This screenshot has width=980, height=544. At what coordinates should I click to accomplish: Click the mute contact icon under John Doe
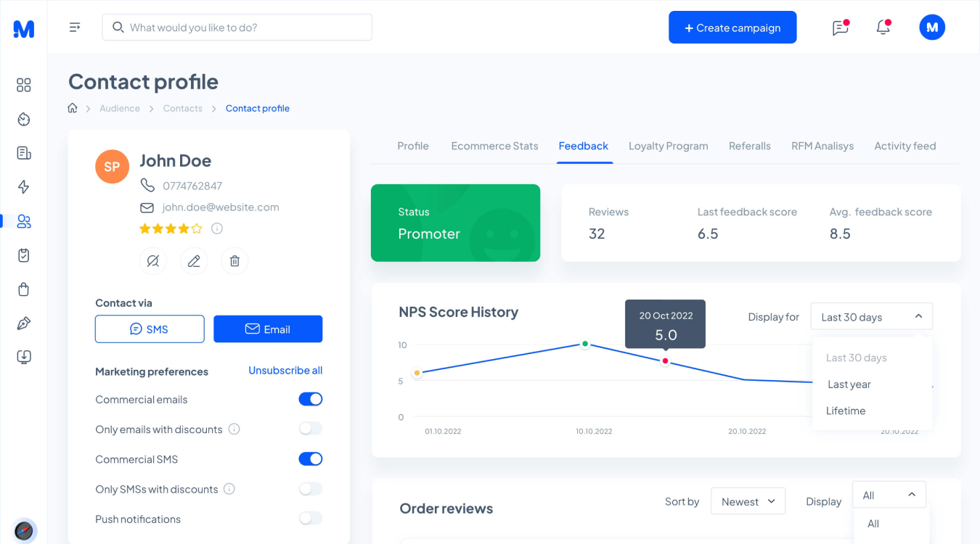click(x=153, y=261)
